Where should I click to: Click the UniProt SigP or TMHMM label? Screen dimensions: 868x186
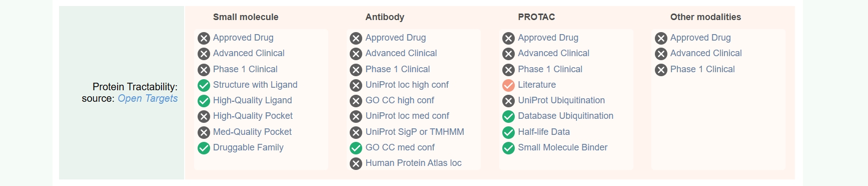pos(415,132)
